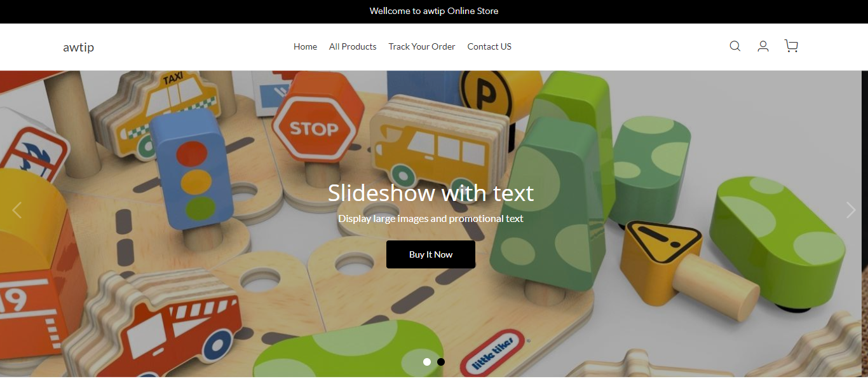868x388 pixels.
Task: Click the STOP sign toy in slide image
Action: tap(314, 127)
